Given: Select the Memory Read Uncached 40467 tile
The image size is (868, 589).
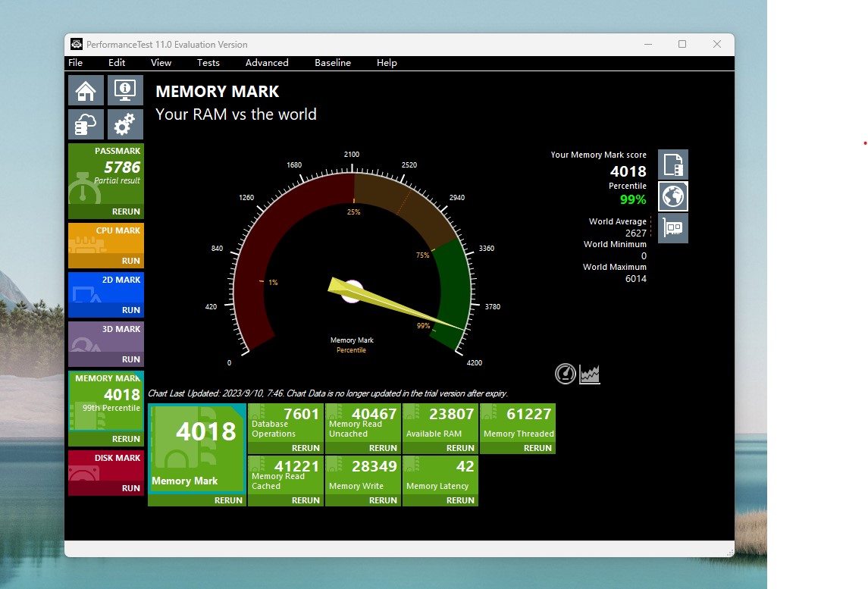Looking at the screenshot, I should click(x=363, y=423).
